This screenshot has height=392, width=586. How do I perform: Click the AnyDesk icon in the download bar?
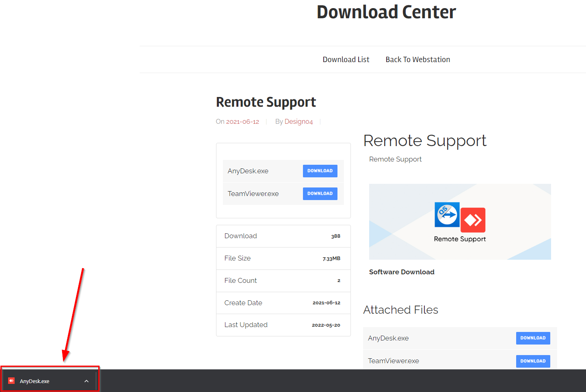11,381
